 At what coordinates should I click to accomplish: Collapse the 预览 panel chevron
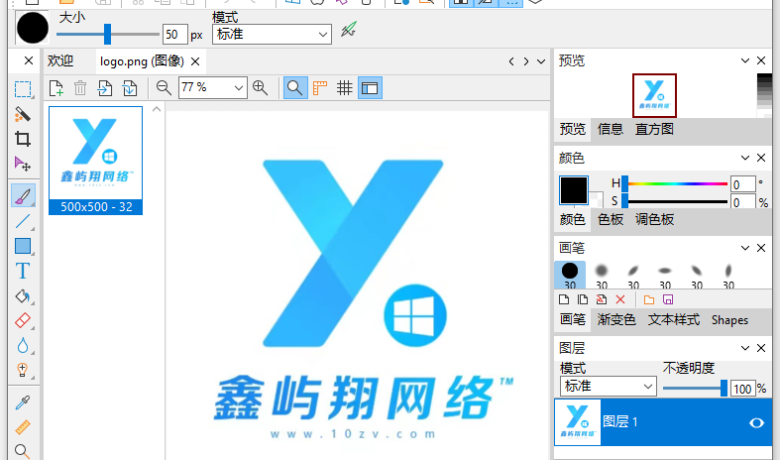pos(745,61)
